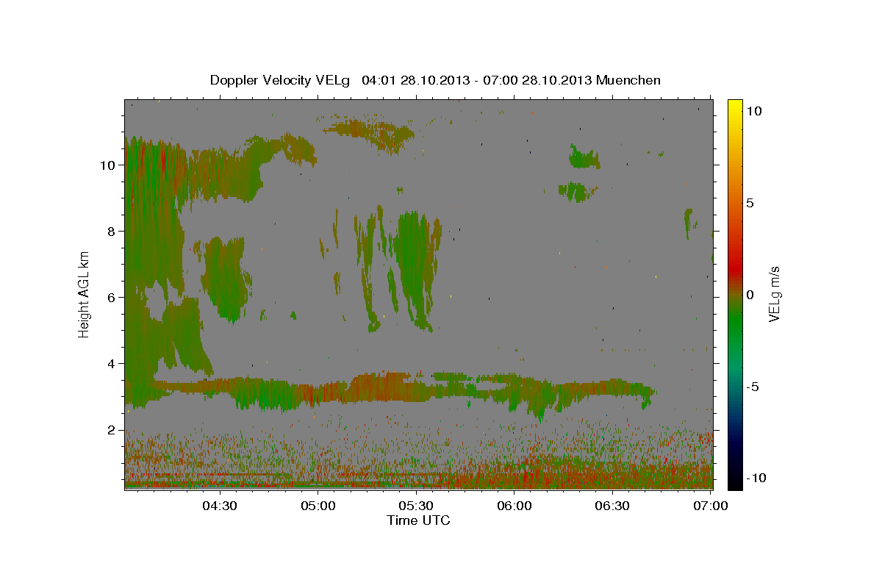Viewport: 882px width, 588px height.
Task: Click the plot title "Doppler Velocity VELg"
Action: point(282,80)
